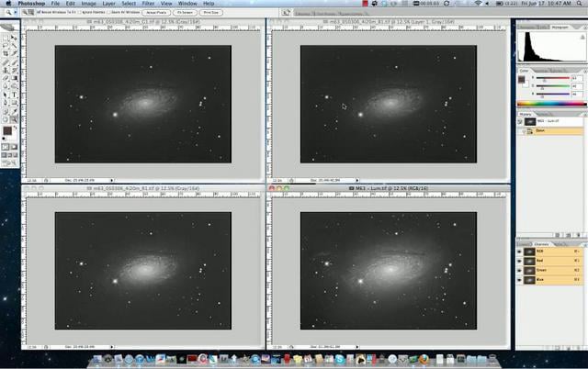Screen dimensions: 588x369
Task: Open M63 - Lum.tif window status arrow
Action: [x=357, y=347]
